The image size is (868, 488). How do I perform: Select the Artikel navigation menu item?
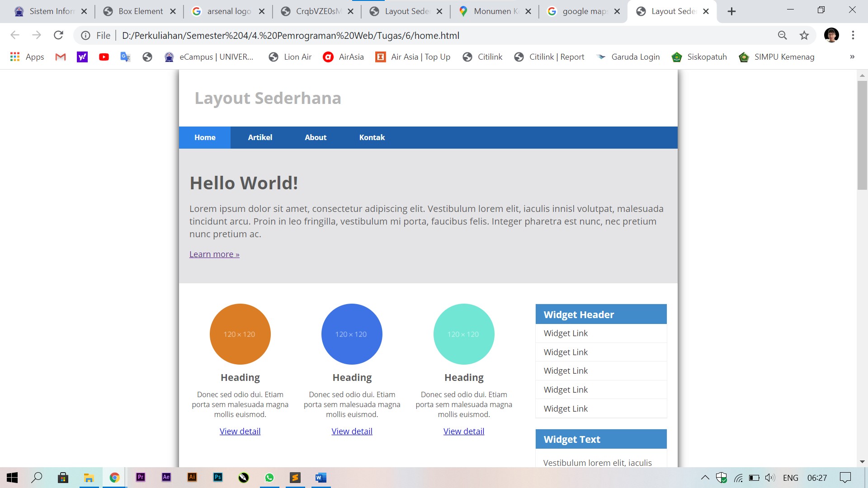tap(260, 137)
